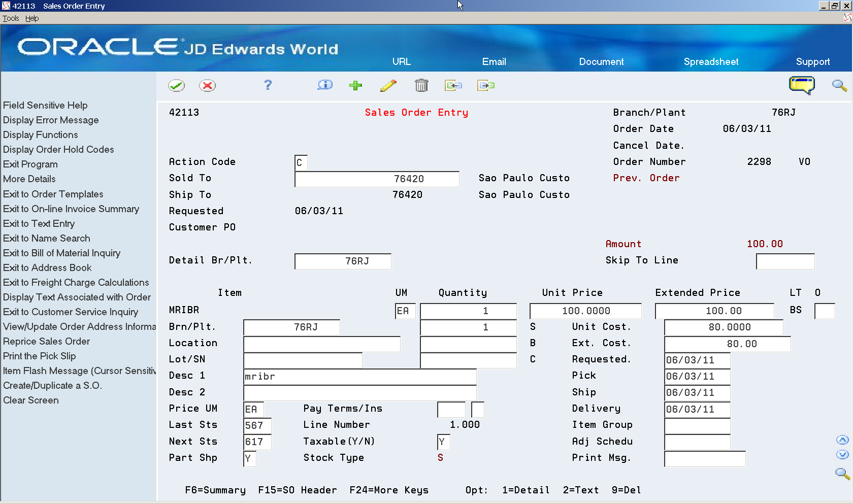This screenshot has height=504, width=853.
Task: Click the bottom magnifying glass icon
Action: (x=842, y=474)
